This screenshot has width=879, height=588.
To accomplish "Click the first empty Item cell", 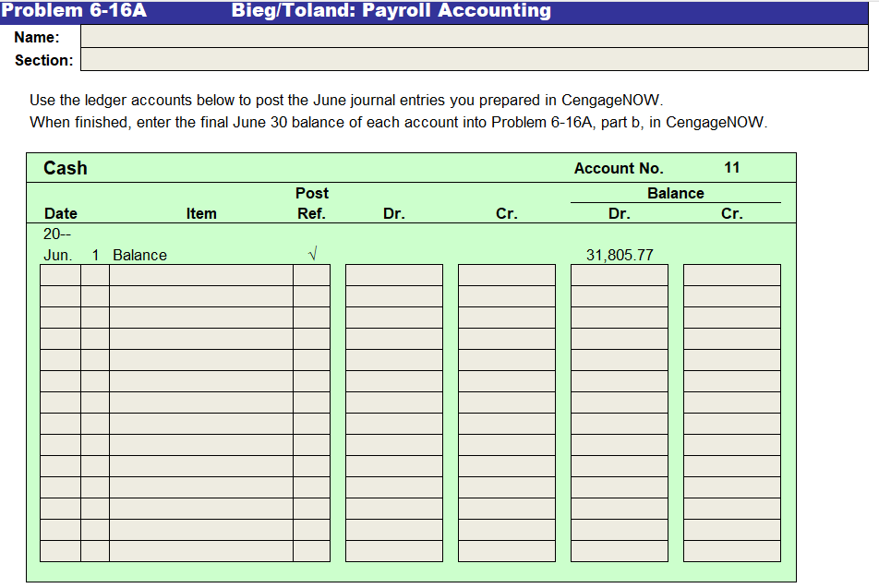I will point(199,272).
